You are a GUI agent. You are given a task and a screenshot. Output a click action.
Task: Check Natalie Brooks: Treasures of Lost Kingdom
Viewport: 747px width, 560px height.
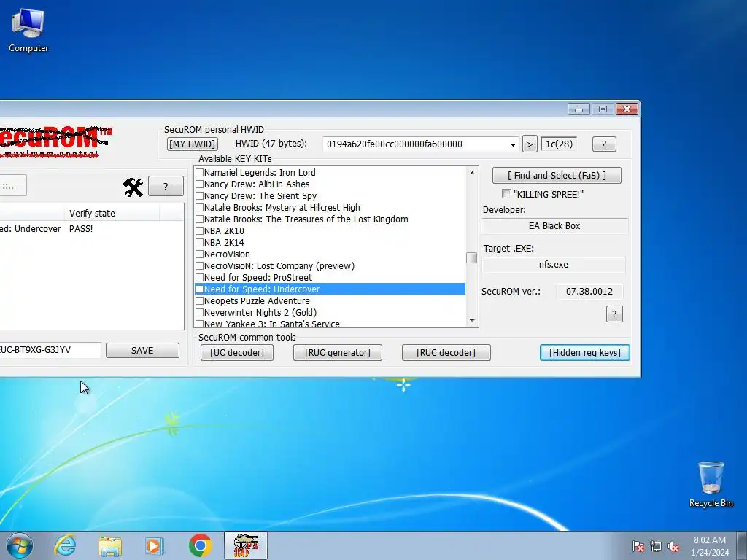pyautogui.click(x=200, y=219)
